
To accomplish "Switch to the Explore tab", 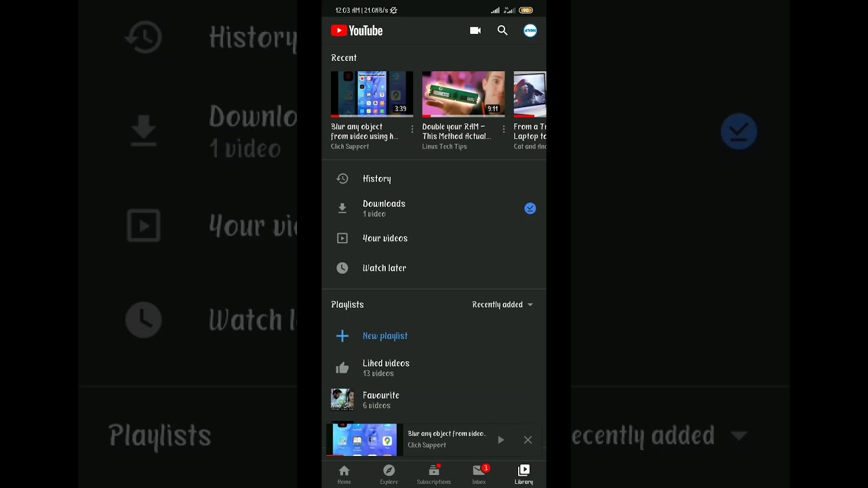I will pos(389,474).
